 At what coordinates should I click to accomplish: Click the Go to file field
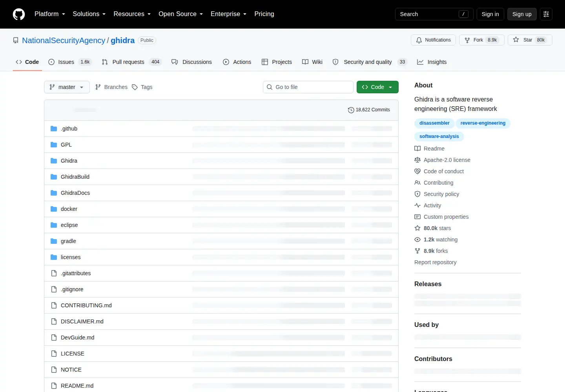[x=308, y=87]
